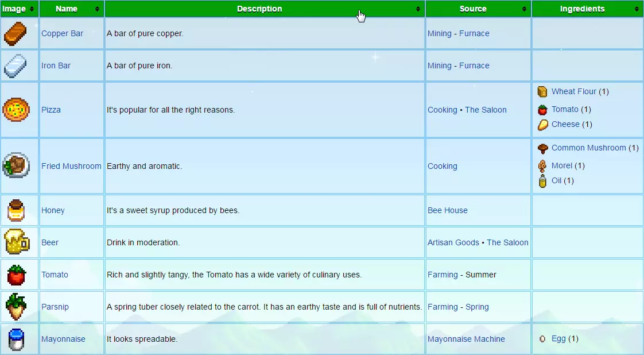Open Mining link in Copper Bar row

pyautogui.click(x=440, y=34)
